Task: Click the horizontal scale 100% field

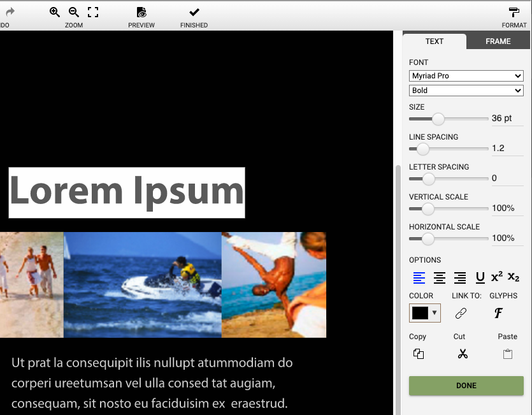Action: [508, 238]
